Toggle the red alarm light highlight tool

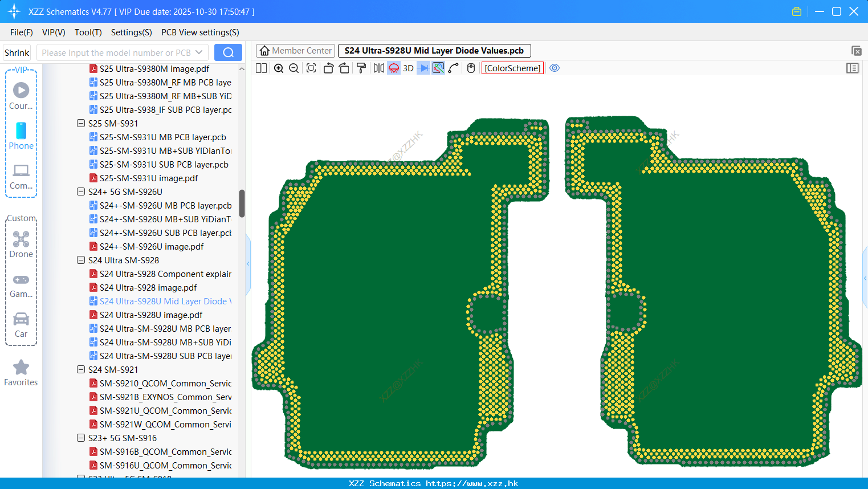[394, 68]
